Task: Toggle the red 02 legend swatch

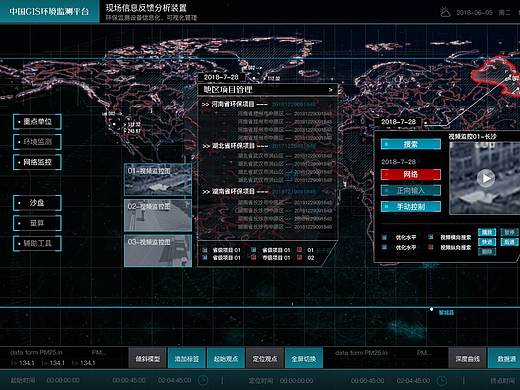Action: (x=299, y=258)
